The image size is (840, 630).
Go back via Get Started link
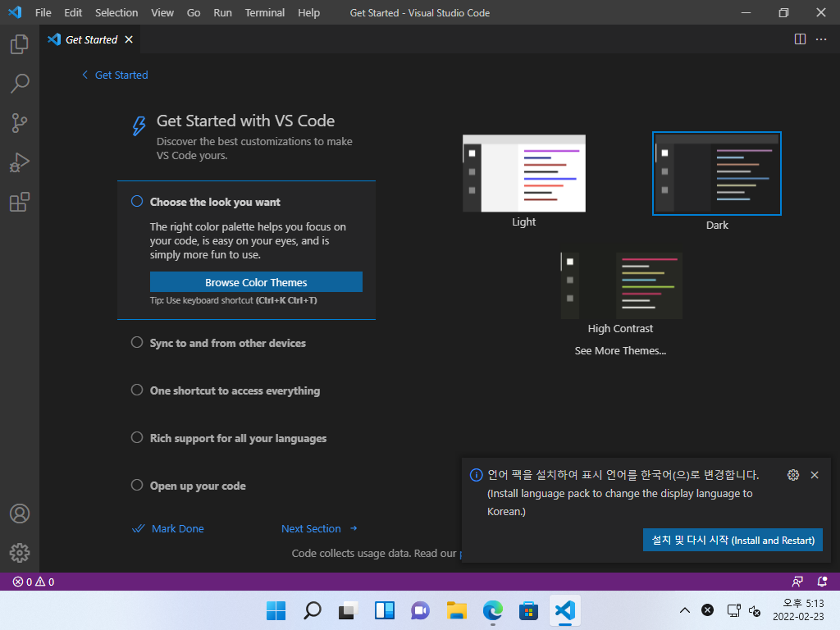[x=115, y=75]
